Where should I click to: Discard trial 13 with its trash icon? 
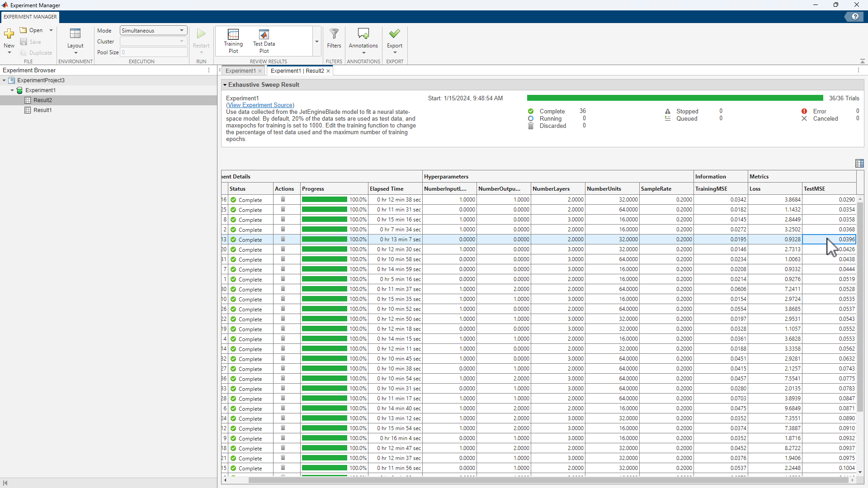(283, 239)
